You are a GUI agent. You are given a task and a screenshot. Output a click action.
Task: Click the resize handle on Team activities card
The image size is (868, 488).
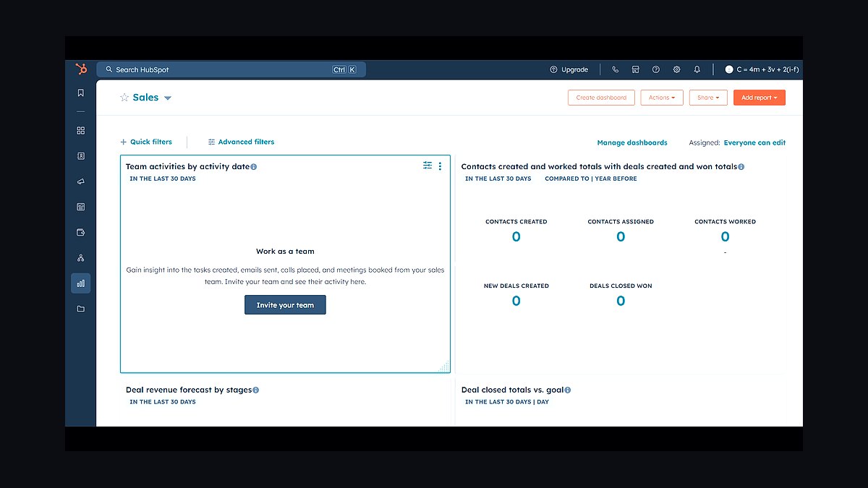[x=445, y=367]
